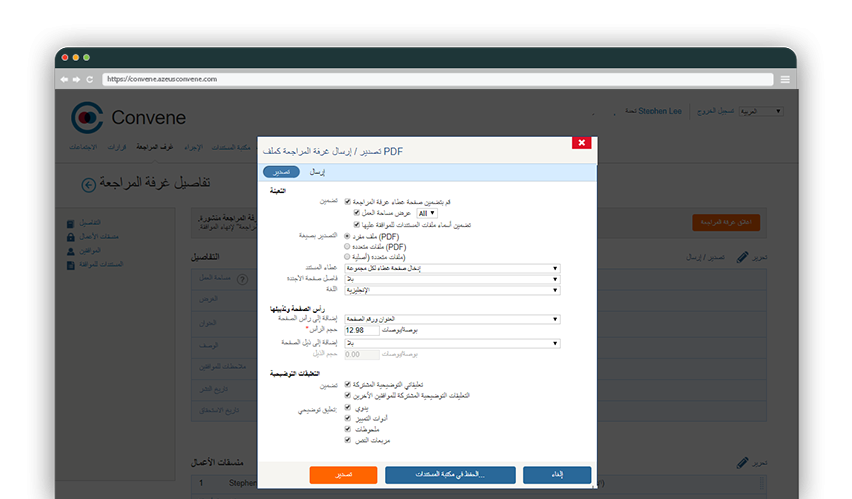Open the agenda page separator dropdown

click(x=452, y=279)
